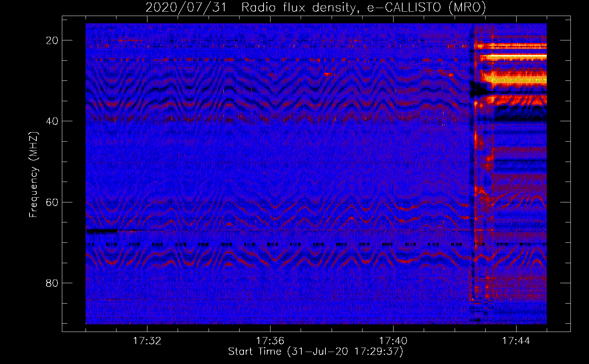The width and height of the screenshot is (589, 364).
Task: Click the 17:32 time tick label
Action: pyautogui.click(x=147, y=341)
